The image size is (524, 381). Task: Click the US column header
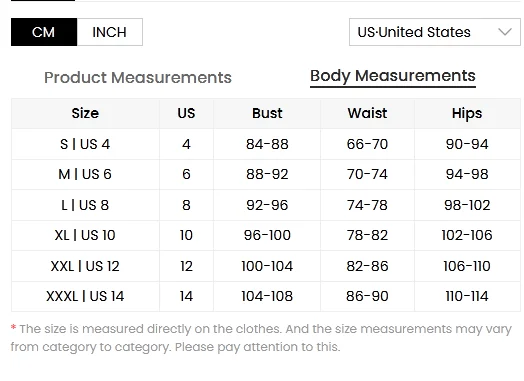[x=186, y=113]
